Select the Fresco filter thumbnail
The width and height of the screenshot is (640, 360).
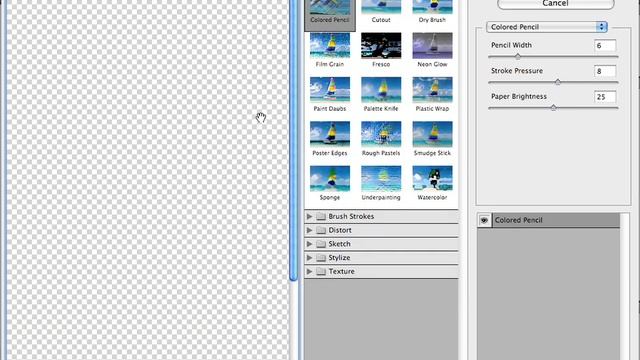(381, 46)
